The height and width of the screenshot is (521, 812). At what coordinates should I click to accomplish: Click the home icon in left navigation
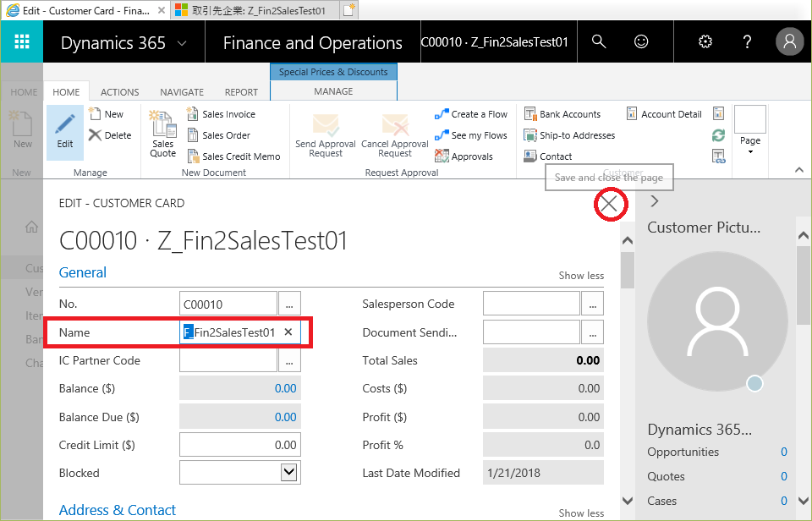31,227
